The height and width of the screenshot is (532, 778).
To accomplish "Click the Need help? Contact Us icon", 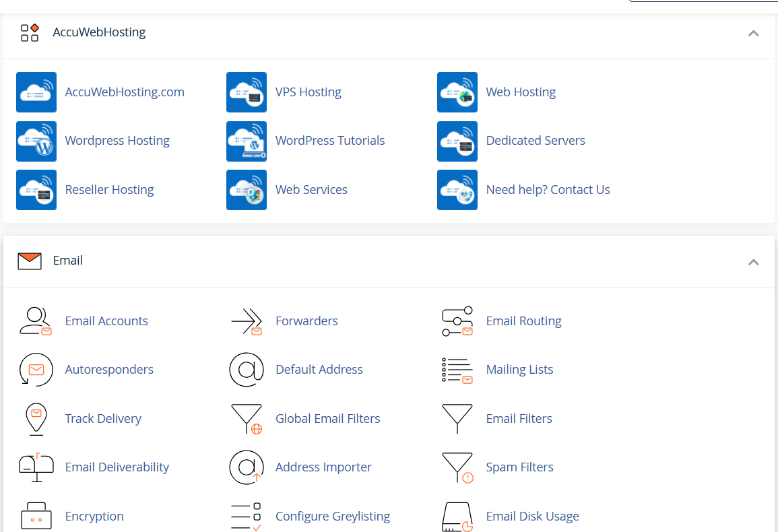I will 457,190.
